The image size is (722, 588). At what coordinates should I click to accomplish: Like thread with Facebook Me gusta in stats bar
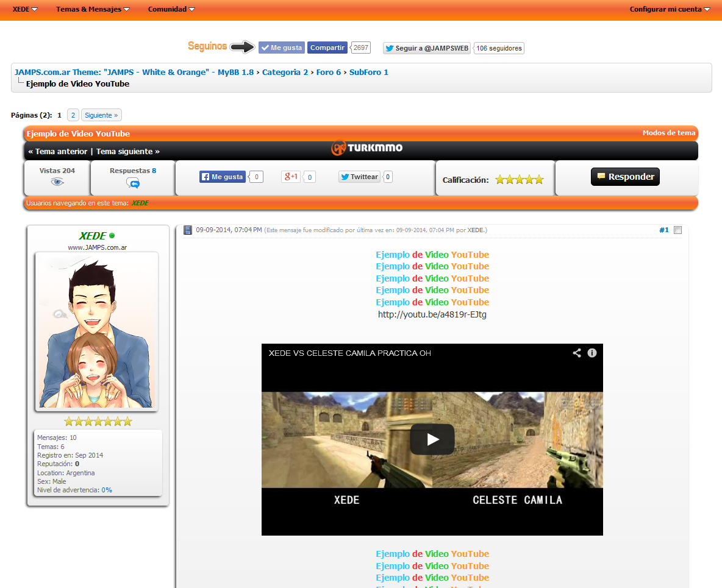223,177
